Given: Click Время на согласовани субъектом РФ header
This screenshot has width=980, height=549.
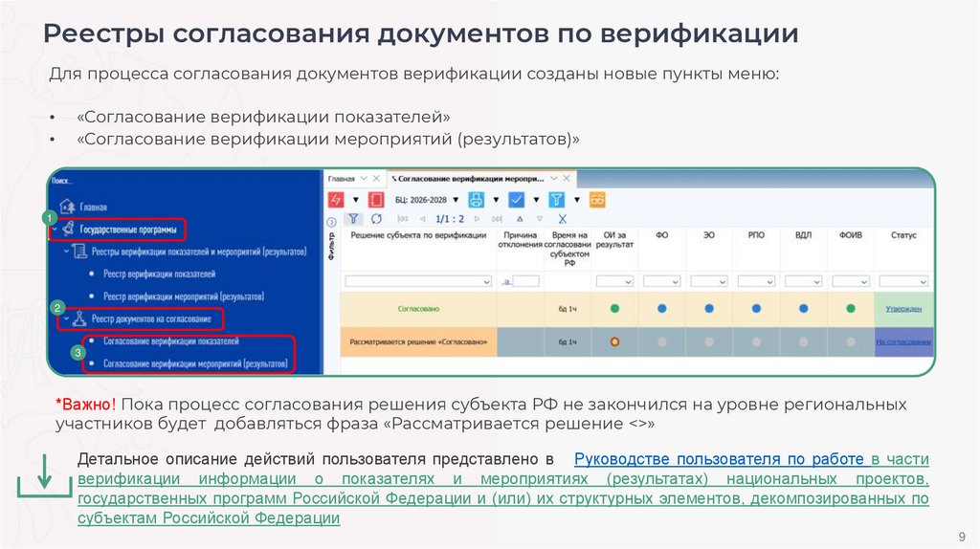Looking at the screenshot, I should [x=568, y=250].
